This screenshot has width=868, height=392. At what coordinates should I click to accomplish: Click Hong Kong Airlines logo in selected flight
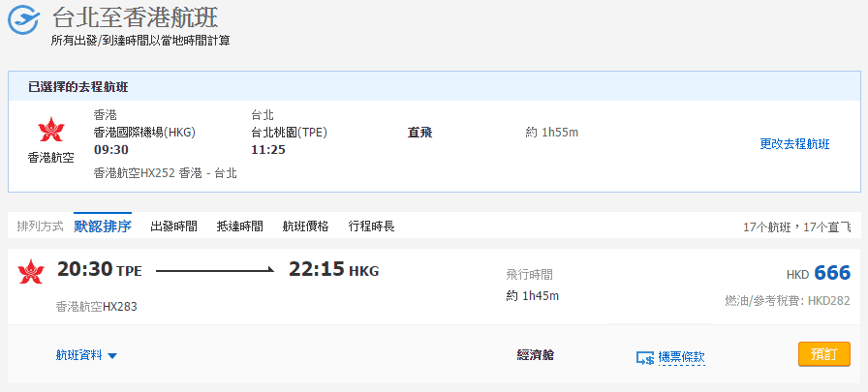47,130
